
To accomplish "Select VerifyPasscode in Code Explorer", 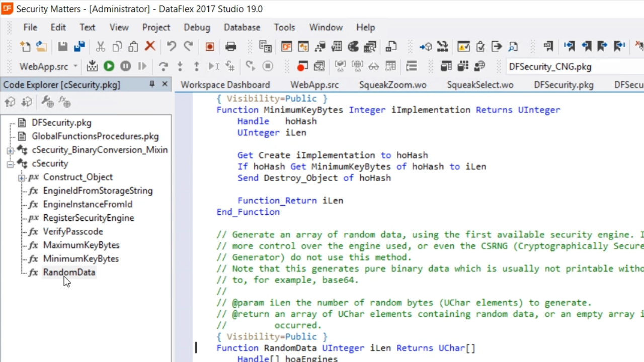I will coord(73,231).
